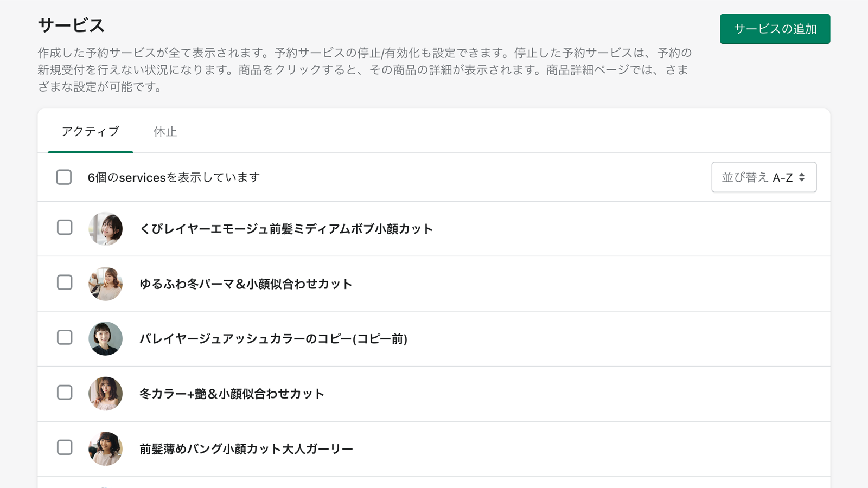Screen dimensions: 868x488
Task: Open the 並び替え A-Z sort dropdown
Action: click(764, 177)
